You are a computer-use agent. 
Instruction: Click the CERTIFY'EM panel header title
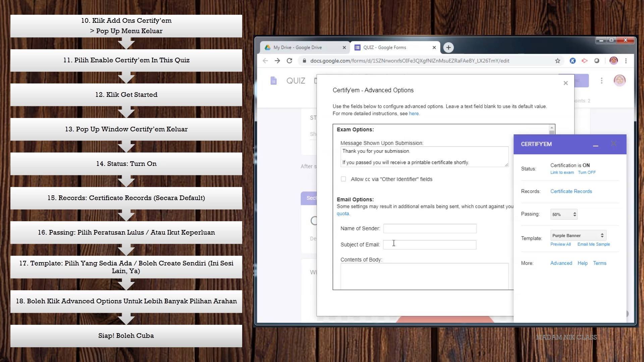536,144
